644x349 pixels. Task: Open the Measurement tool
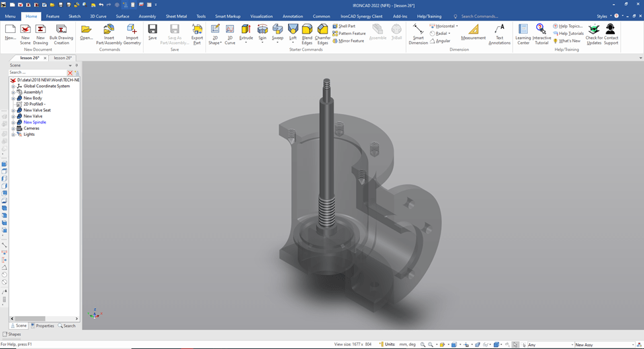click(473, 30)
